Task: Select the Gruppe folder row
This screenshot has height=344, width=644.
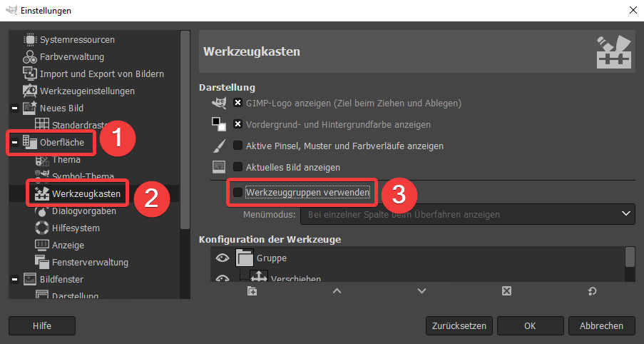Action: point(417,258)
